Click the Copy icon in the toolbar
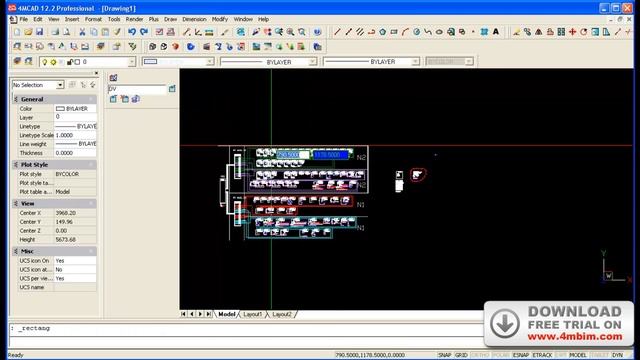 click(93, 32)
